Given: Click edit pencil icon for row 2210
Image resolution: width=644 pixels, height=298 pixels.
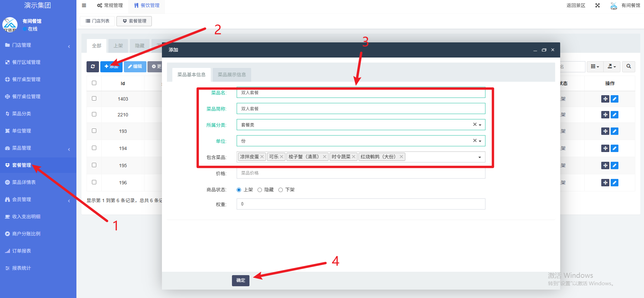Looking at the screenshot, I should pyautogui.click(x=614, y=115).
